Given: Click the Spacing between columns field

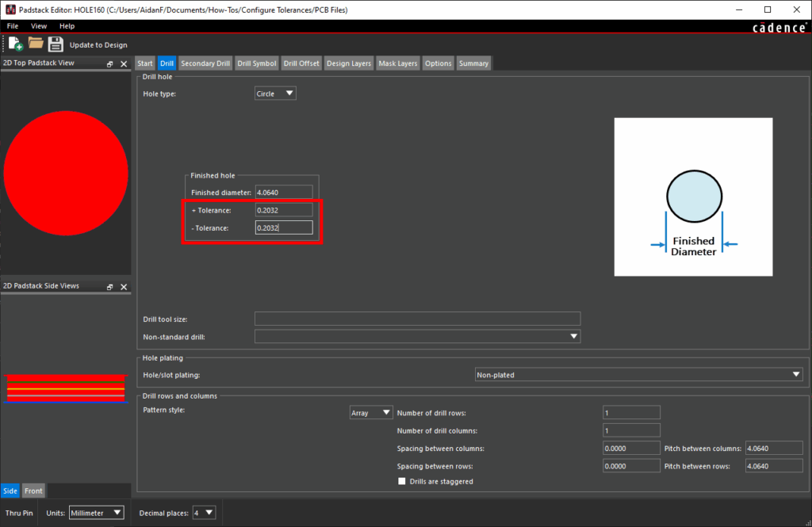Looking at the screenshot, I should [x=631, y=449].
